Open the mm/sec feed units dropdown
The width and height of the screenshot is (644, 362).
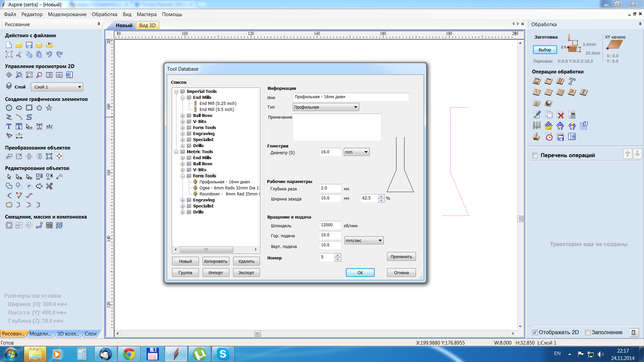pyautogui.click(x=364, y=241)
